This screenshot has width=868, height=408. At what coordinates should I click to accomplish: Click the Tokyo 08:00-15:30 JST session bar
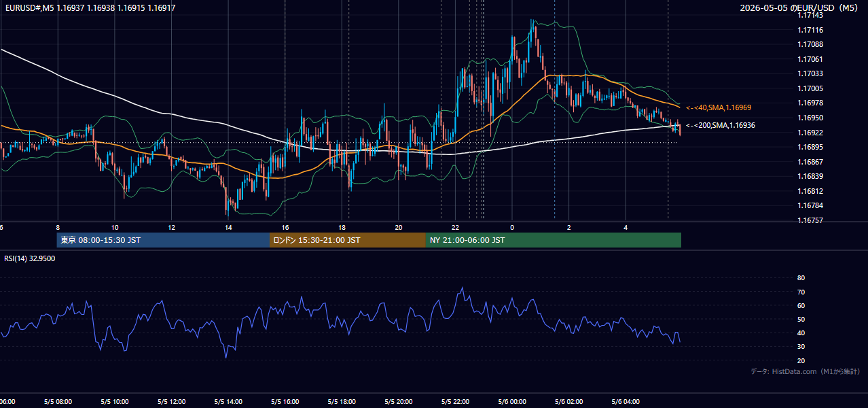click(x=163, y=240)
